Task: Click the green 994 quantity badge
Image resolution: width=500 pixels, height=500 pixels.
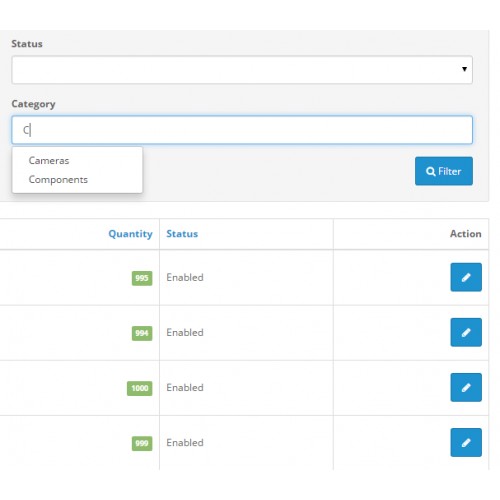Action: point(142,333)
